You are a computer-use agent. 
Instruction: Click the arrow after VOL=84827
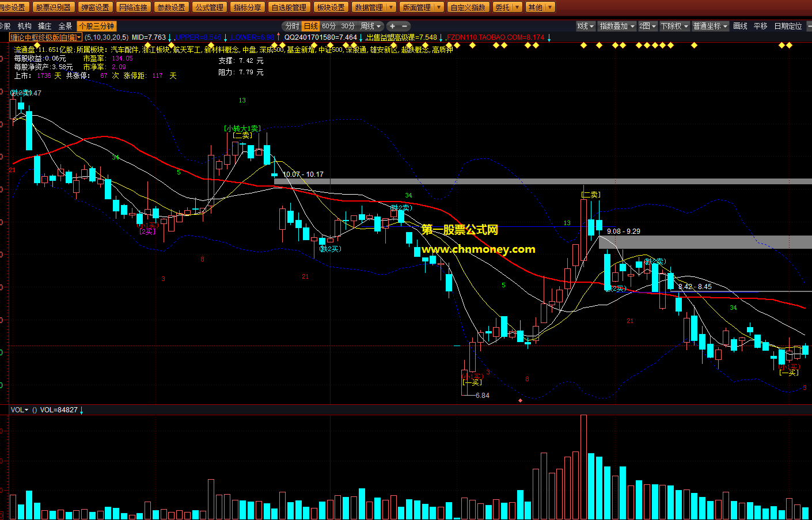[x=81, y=410]
